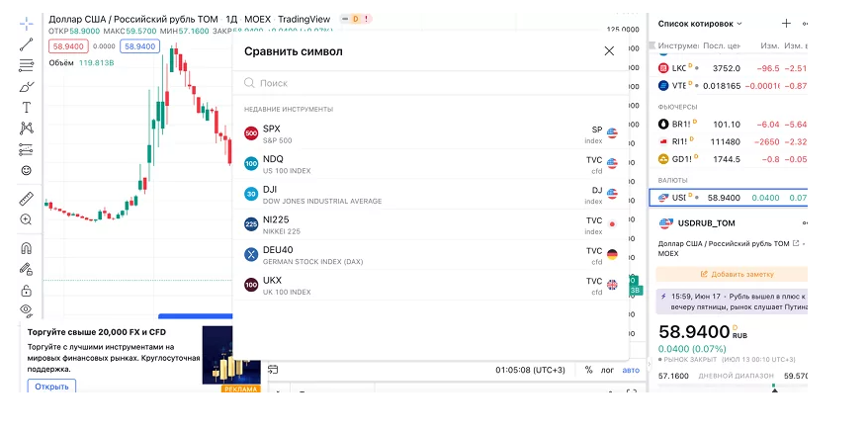Select the ruler measure tool
Screen dimensions: 868x432
tap(26, 199)
